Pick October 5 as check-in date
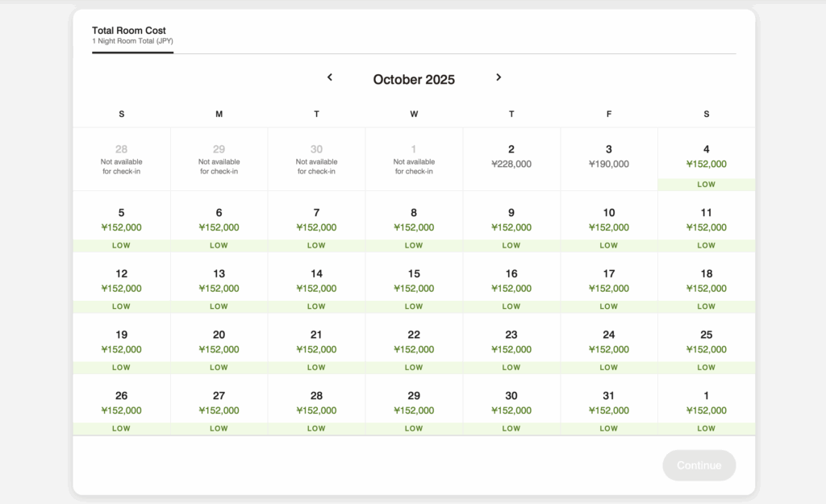This screenshot has height=504, width=826. [122, 220]
